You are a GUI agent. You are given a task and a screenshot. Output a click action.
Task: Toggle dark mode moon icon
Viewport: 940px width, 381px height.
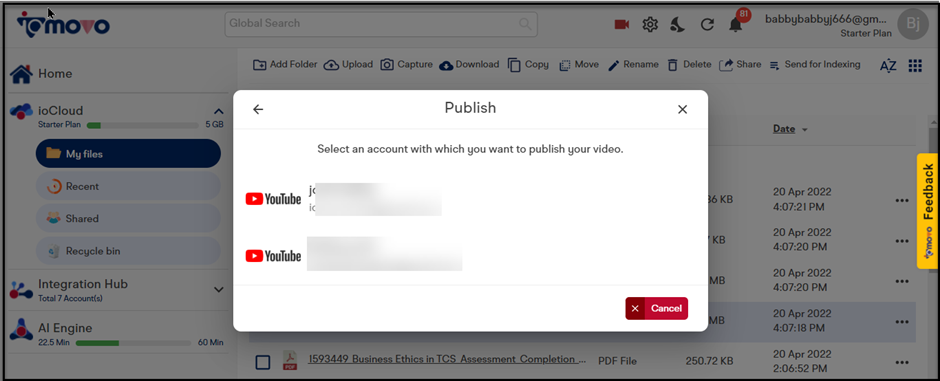[677, 25]
